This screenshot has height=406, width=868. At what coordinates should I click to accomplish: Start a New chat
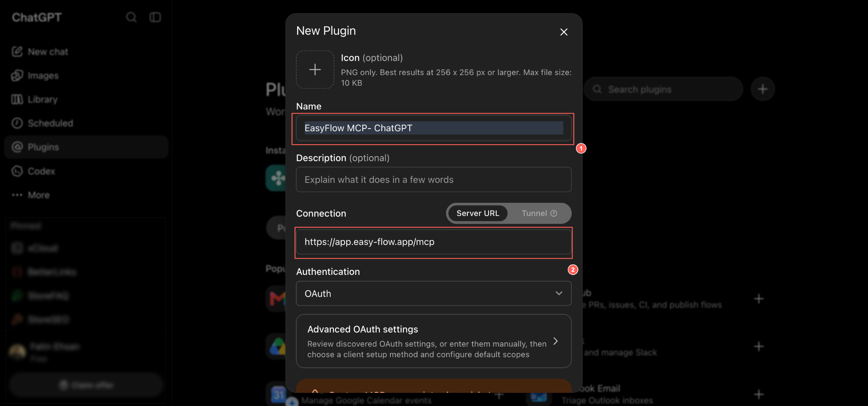pyautogui.click(x=86, y=52)
